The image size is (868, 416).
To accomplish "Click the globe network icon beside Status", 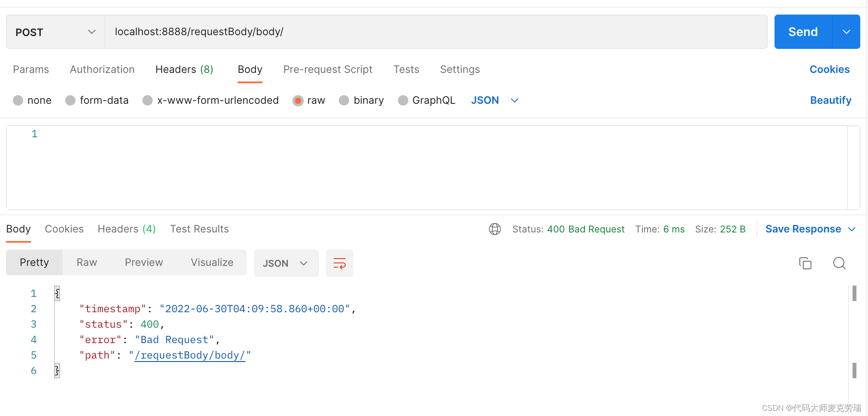I will pyautogui.click(x=495, y=229).
